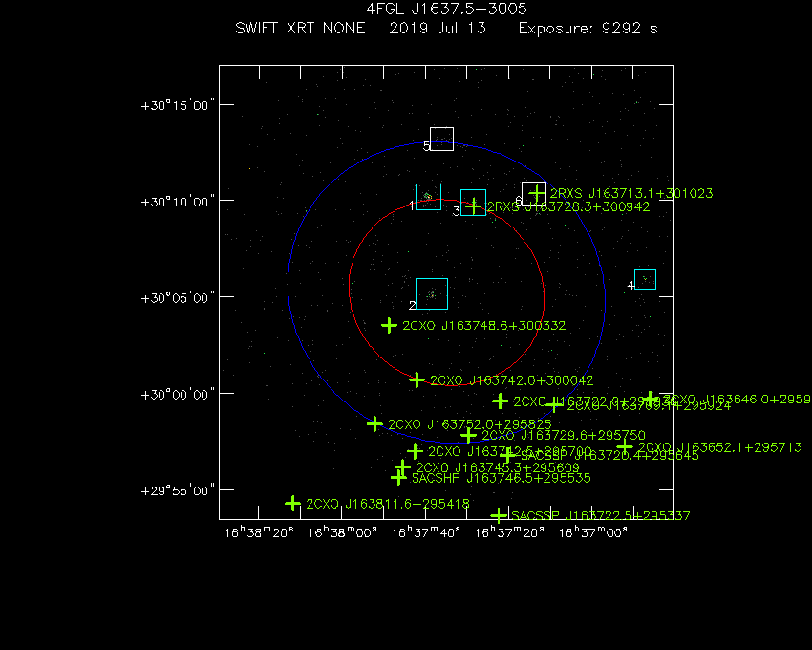Screen dimensions: 812x650
Task: Click right ascension label 16h37m20s
Action: point(509,532)
